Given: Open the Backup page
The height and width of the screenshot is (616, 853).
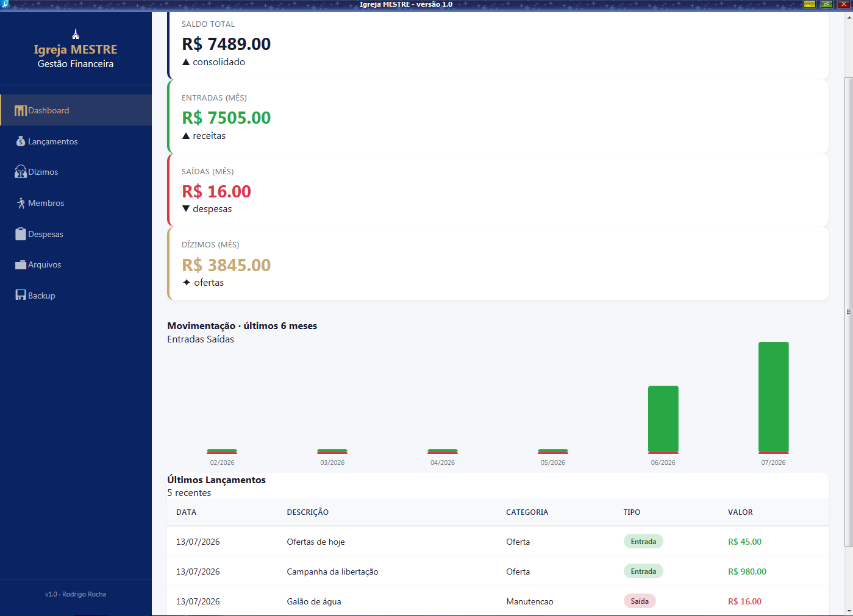Looking at the screenshot, I should [x=76, y=296].
